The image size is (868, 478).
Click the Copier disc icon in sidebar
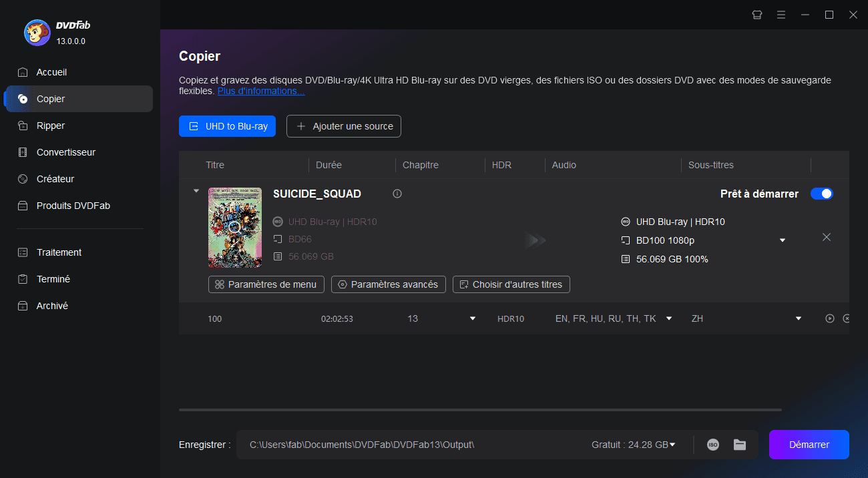coord(23,99)
